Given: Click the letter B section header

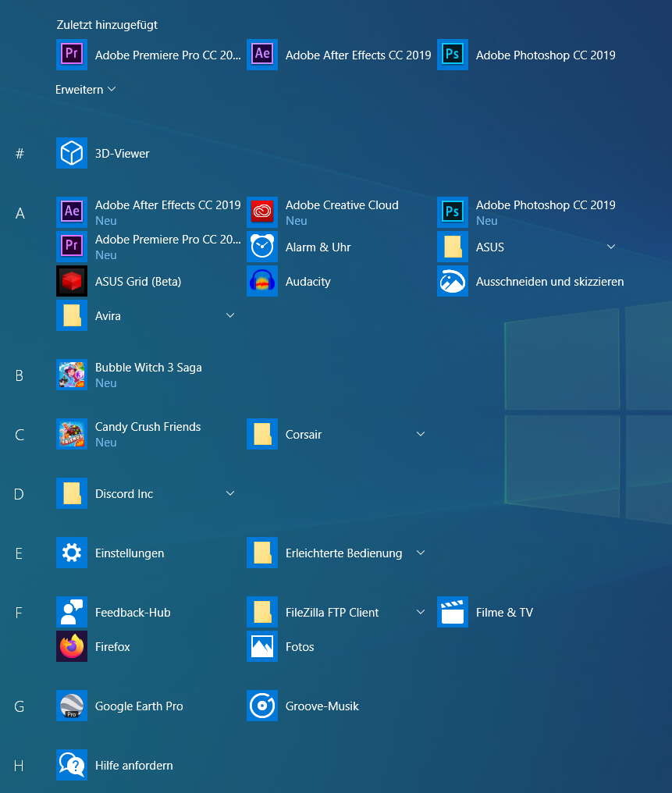Looking at the screenshot, I should (x=20, y=375).
